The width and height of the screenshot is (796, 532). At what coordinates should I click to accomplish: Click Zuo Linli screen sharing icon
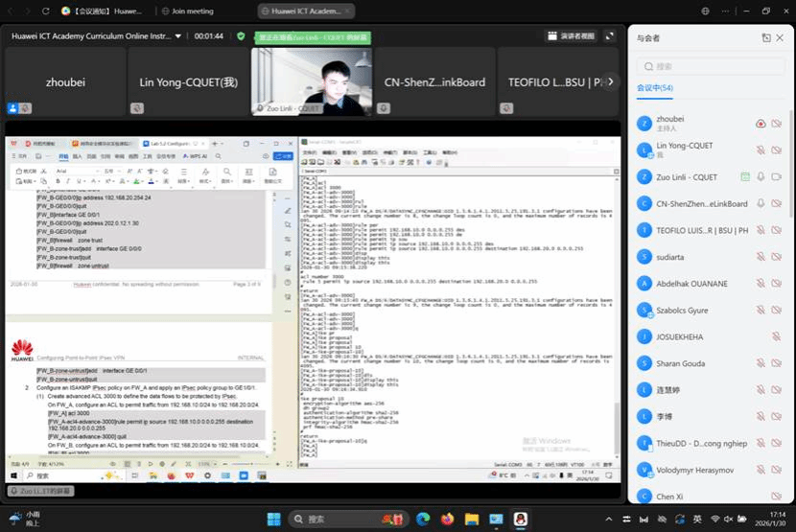745,177
